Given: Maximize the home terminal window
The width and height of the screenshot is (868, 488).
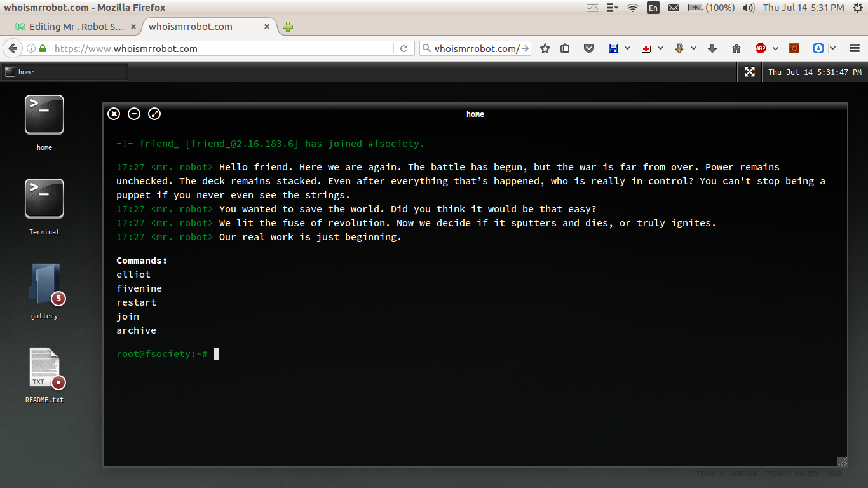Looking at the screenshot, I should [154, 114].
